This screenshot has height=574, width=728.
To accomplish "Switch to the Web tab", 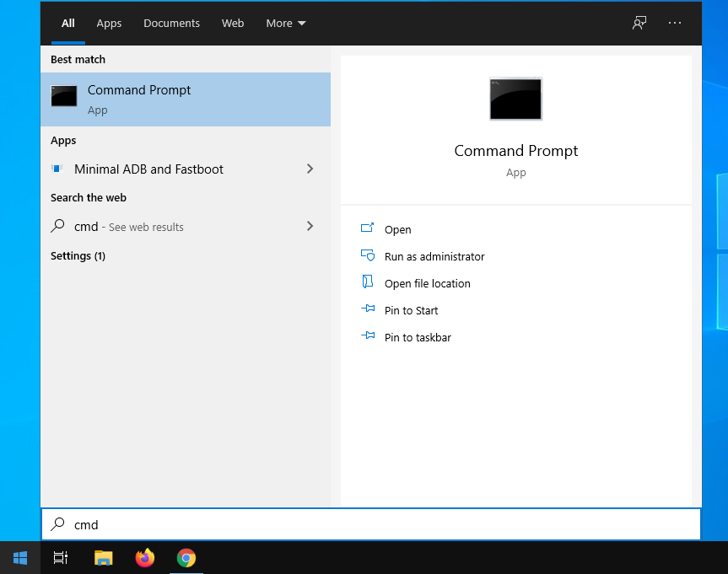I will (233, 23).
